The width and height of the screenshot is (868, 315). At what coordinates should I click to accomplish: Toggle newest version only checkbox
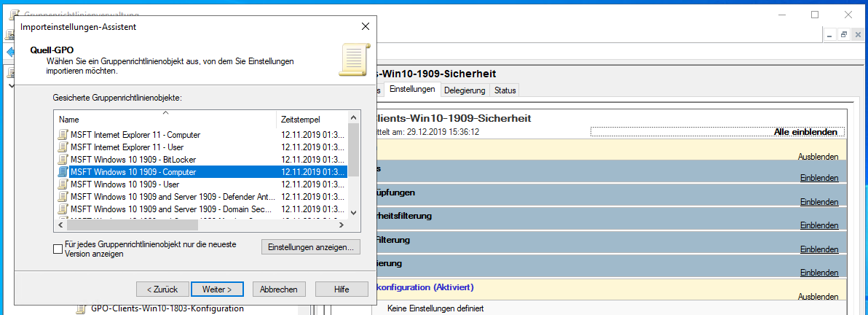click(58, 249)
